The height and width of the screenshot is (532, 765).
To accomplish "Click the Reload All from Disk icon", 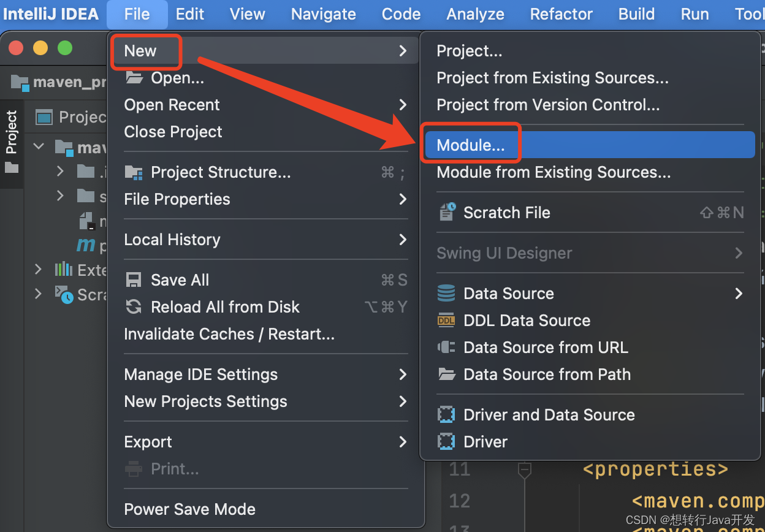I will click(134, 307).
